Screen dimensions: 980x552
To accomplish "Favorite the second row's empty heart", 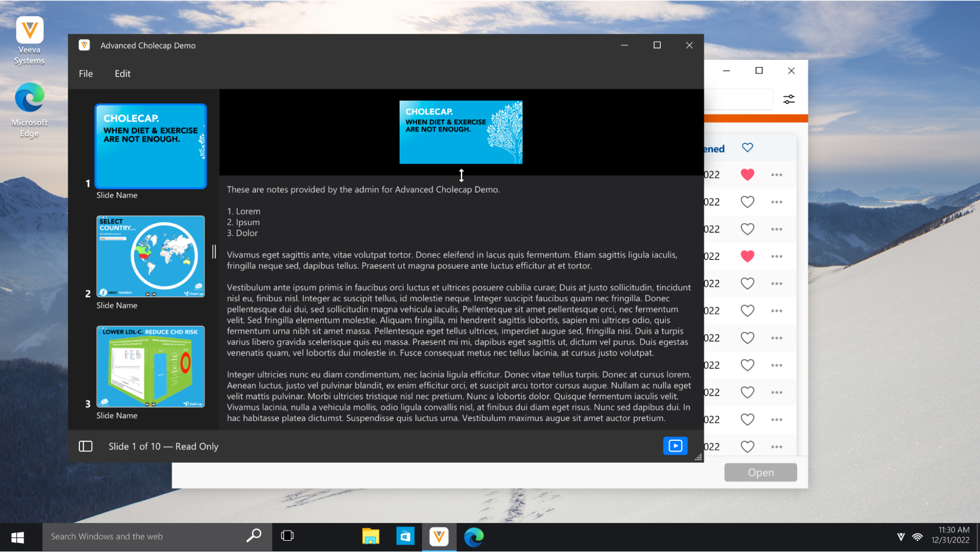I will [747, 202].
